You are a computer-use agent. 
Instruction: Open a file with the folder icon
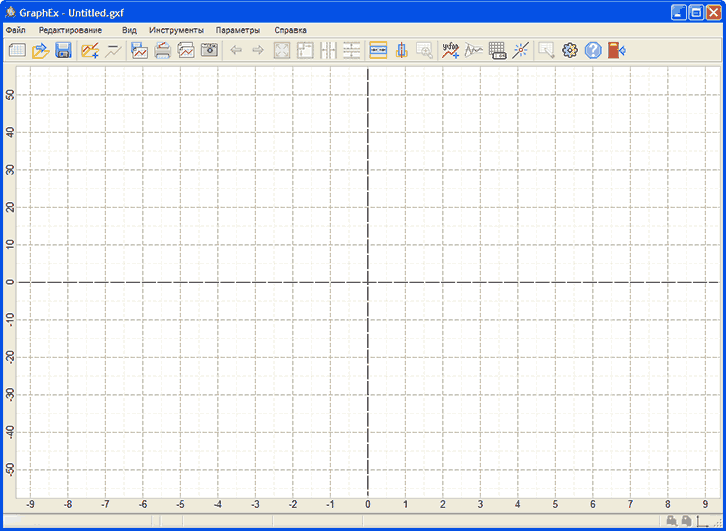click(40, 50)
